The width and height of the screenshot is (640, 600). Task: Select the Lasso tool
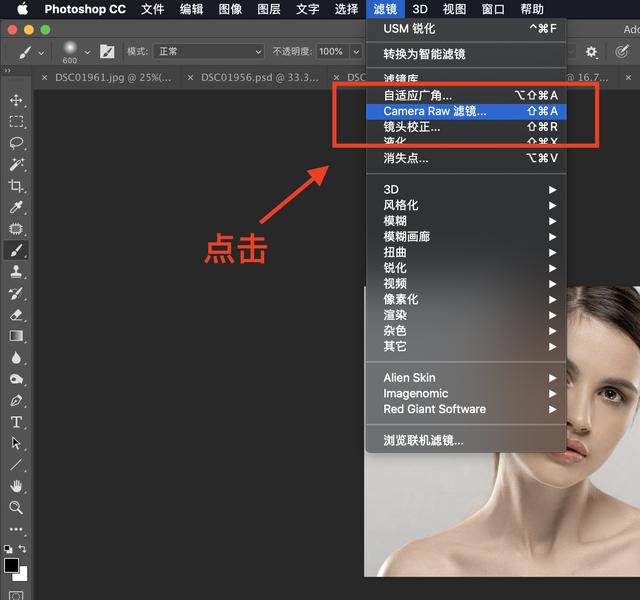(x=16, y=143)
